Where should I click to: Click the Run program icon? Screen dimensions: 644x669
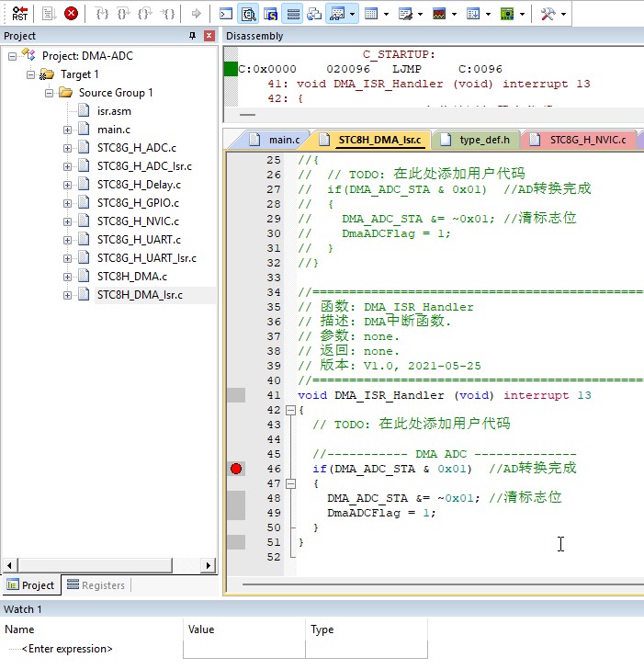pos(49,14)
